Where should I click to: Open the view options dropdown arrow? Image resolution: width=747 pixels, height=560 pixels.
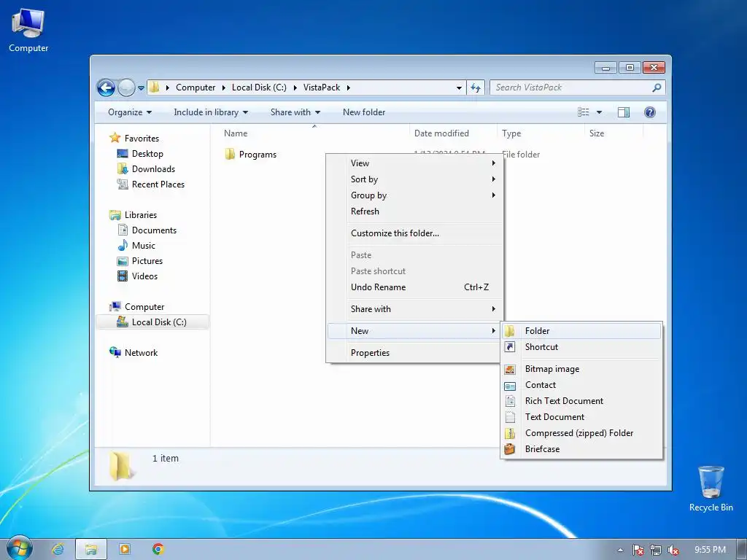[600, 112]
